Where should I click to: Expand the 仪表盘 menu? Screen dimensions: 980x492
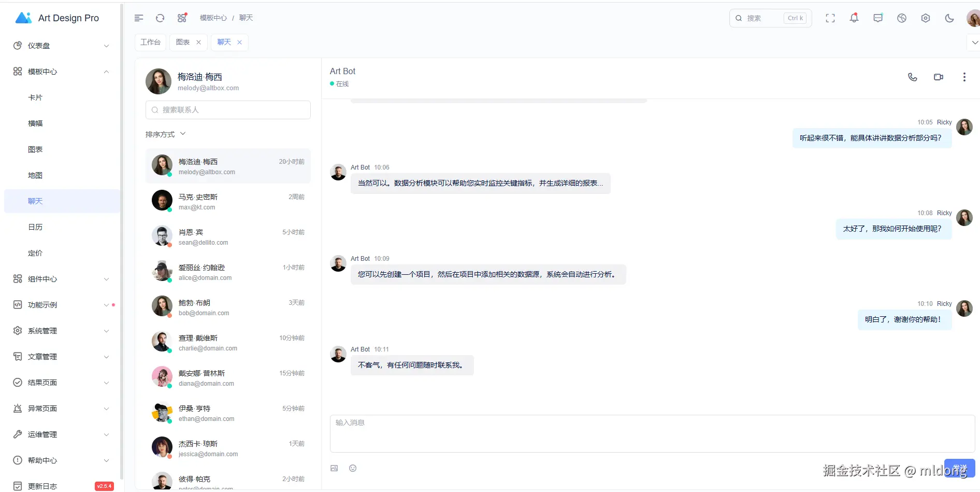point(62,46)
